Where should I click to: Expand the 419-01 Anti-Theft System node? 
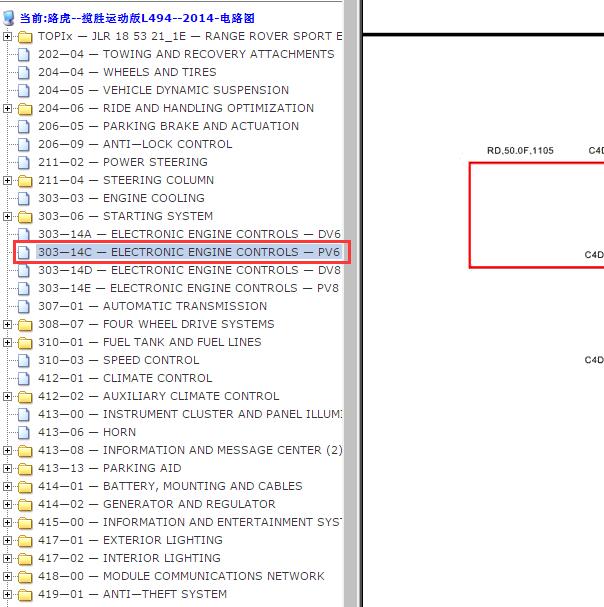(7, 595)
